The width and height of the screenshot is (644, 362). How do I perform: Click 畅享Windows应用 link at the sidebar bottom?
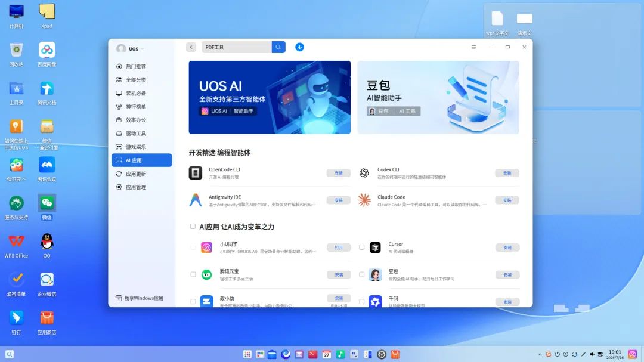pyautogui.click(x=140, y=298)
